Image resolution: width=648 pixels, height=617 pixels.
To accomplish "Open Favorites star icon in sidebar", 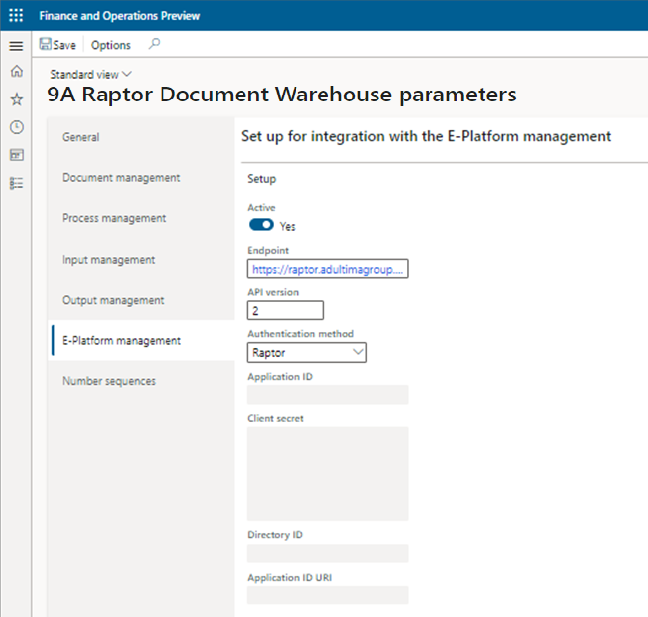I will 15,99.
